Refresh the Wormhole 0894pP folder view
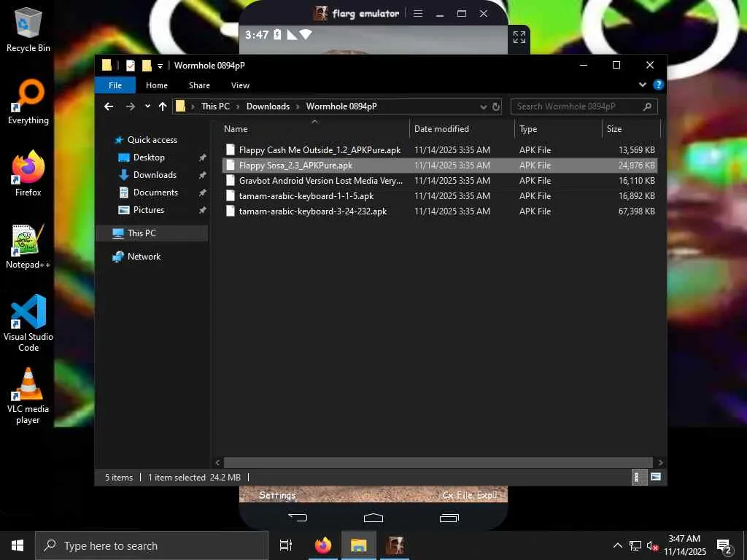Viewport: 747px width, 560px height. coord(496,106)
